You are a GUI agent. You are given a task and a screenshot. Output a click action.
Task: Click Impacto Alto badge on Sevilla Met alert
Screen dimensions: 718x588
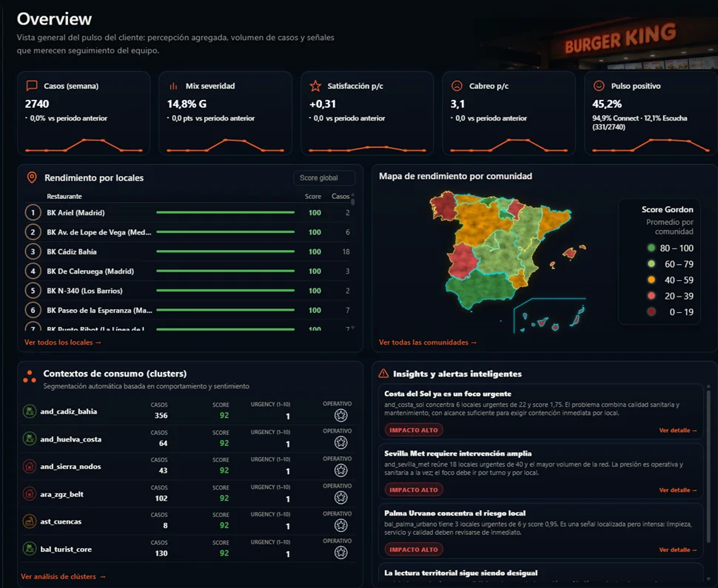click(x=414, y=490)
